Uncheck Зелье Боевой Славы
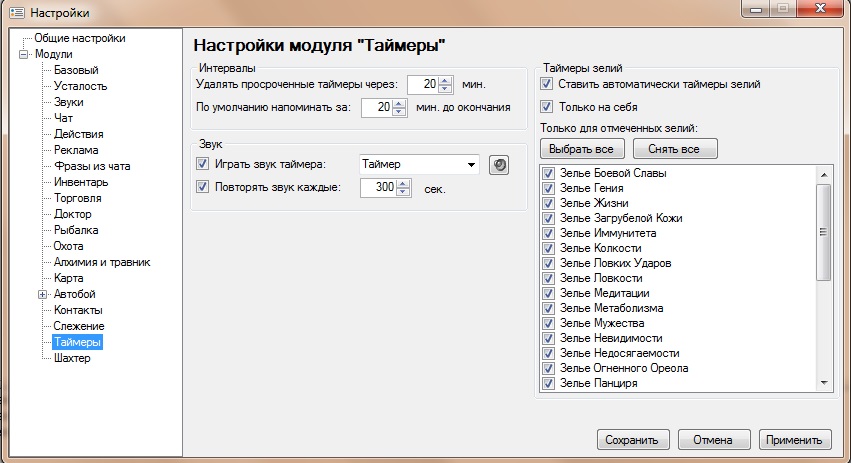The height and width of the screenshot is (463, 851). click(x=548, y=173)
